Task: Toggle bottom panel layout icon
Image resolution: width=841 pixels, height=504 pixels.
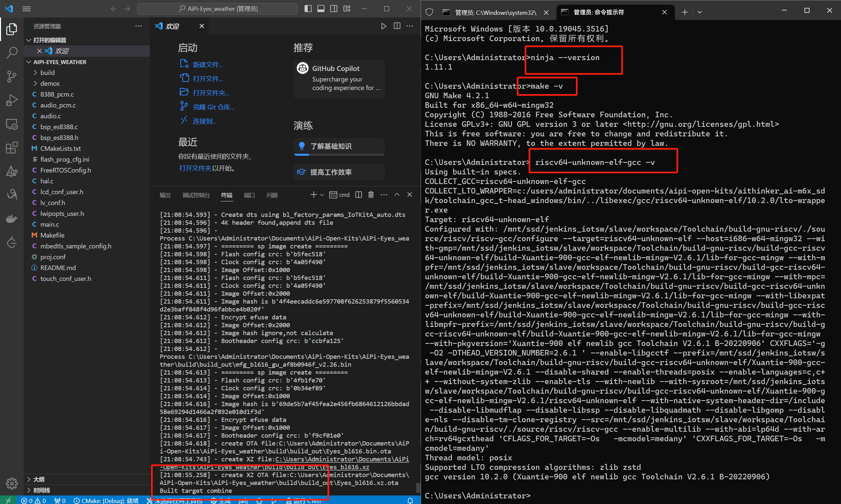Action: 321,9
